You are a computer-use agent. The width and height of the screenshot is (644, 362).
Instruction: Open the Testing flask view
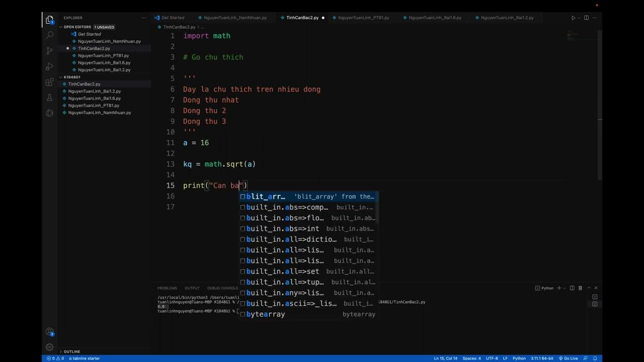point(49,98)
